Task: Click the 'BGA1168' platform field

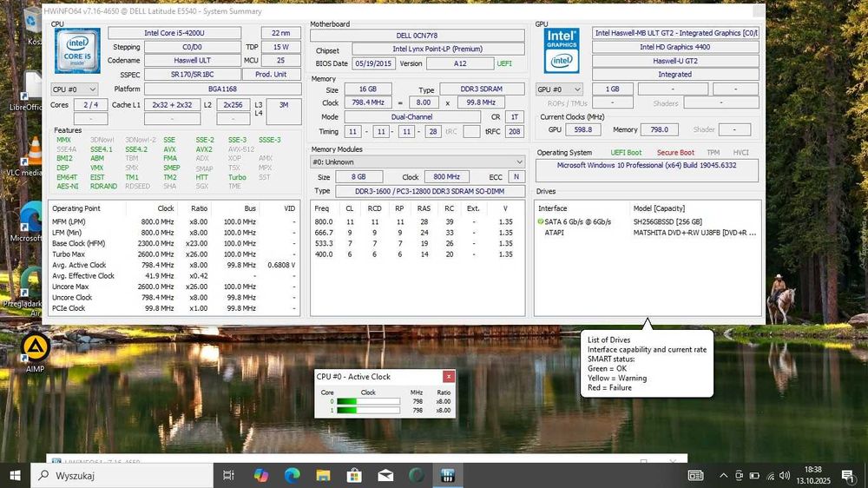Action: (x=222, y=89)
